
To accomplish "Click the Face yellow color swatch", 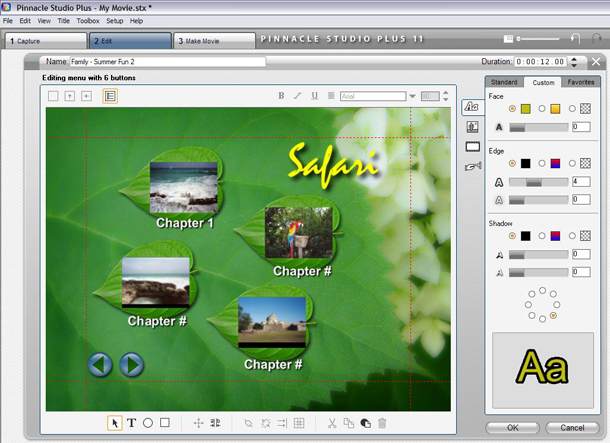I will [x=526, y=109].
